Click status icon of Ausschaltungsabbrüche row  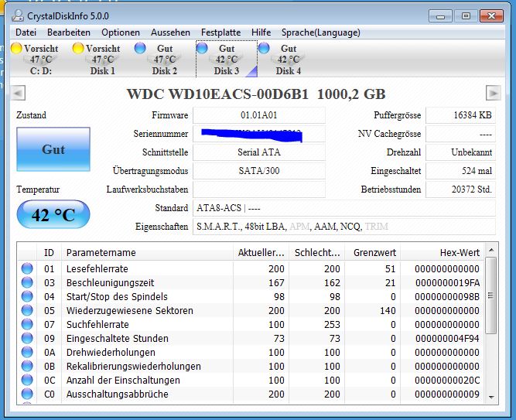[27, 394]
